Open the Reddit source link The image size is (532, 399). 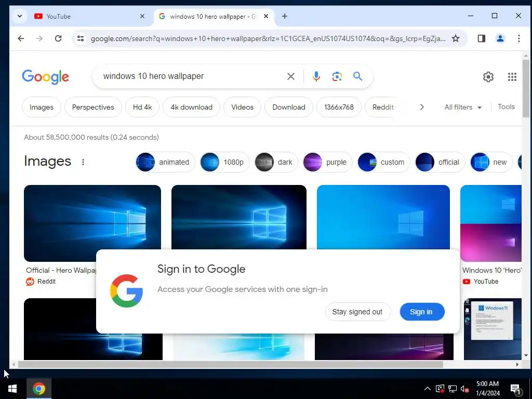coord(41,282)
